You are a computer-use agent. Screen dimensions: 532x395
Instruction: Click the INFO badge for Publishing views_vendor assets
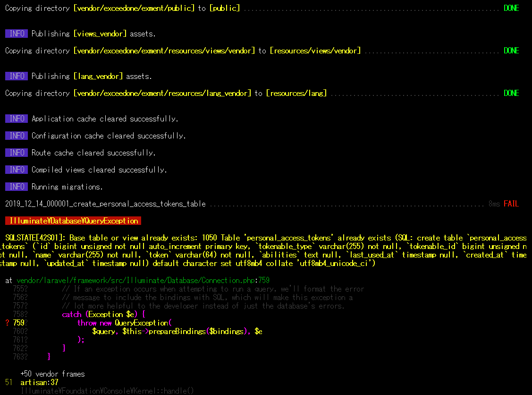click(16, 34)
